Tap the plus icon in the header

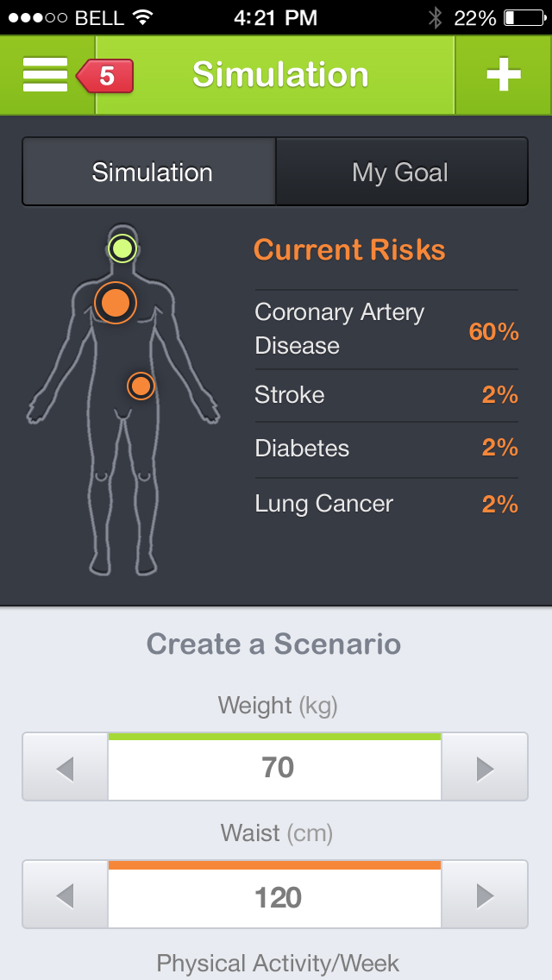click(503, 76)
